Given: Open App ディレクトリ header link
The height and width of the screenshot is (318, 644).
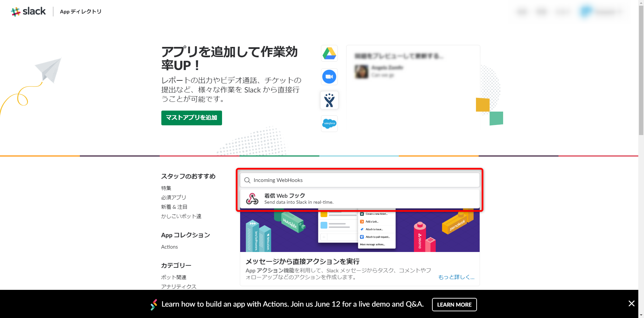Looking at the screenshot, I should [x=80, y=12].
